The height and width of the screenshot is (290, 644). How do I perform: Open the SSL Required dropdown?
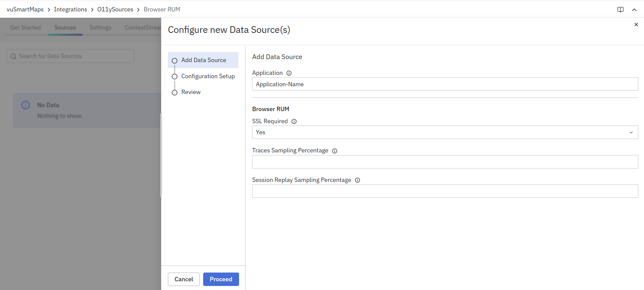(x=445, y=132)
